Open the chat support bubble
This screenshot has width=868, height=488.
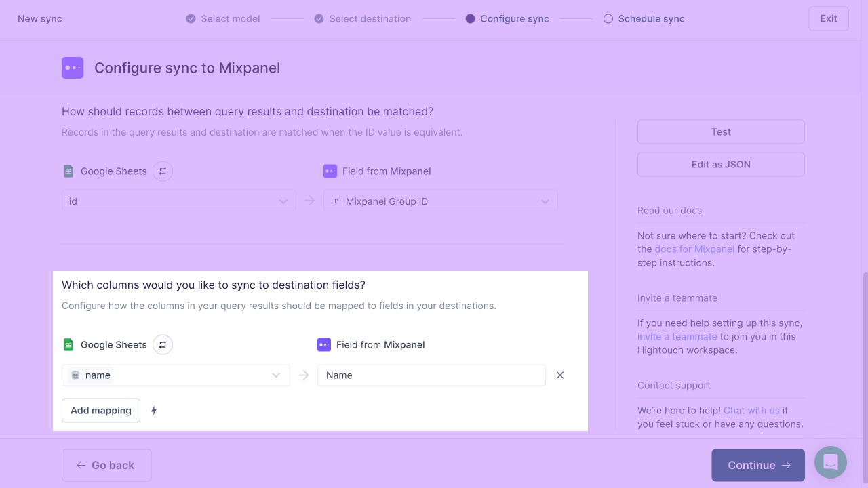[x=831, y=462]
